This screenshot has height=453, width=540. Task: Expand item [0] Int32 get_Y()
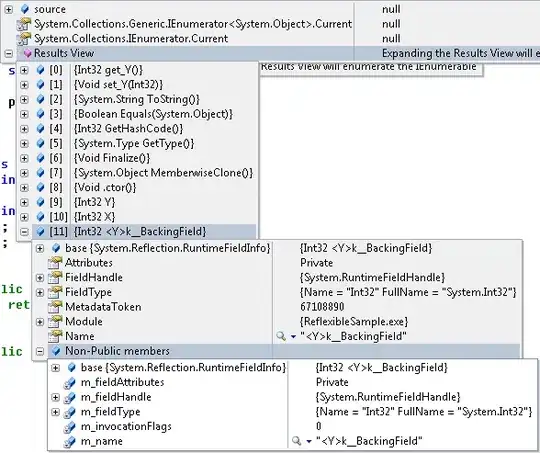(x=24, y=70)
